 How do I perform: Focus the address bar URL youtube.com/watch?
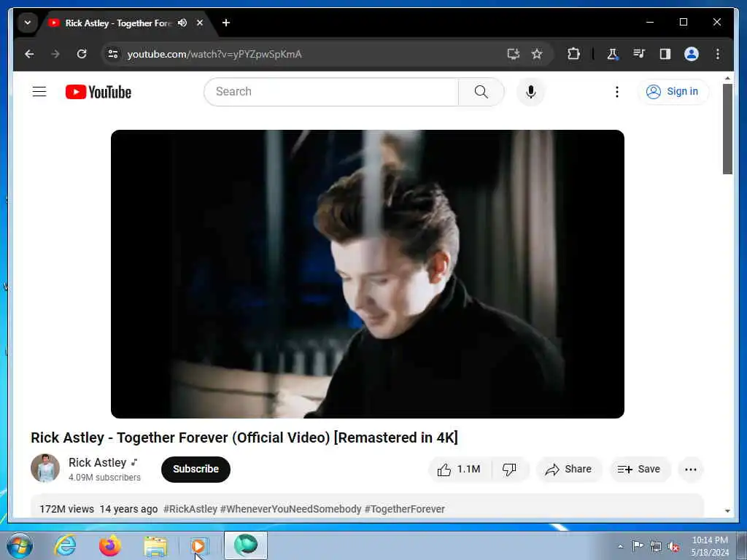tap(214, 54)
